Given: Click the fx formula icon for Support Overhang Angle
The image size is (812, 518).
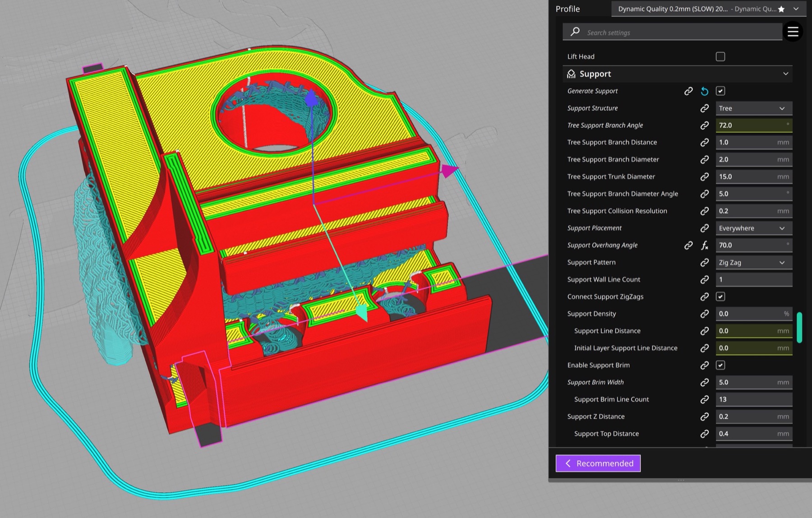Looking at the screenshot, I should (704, 245).
